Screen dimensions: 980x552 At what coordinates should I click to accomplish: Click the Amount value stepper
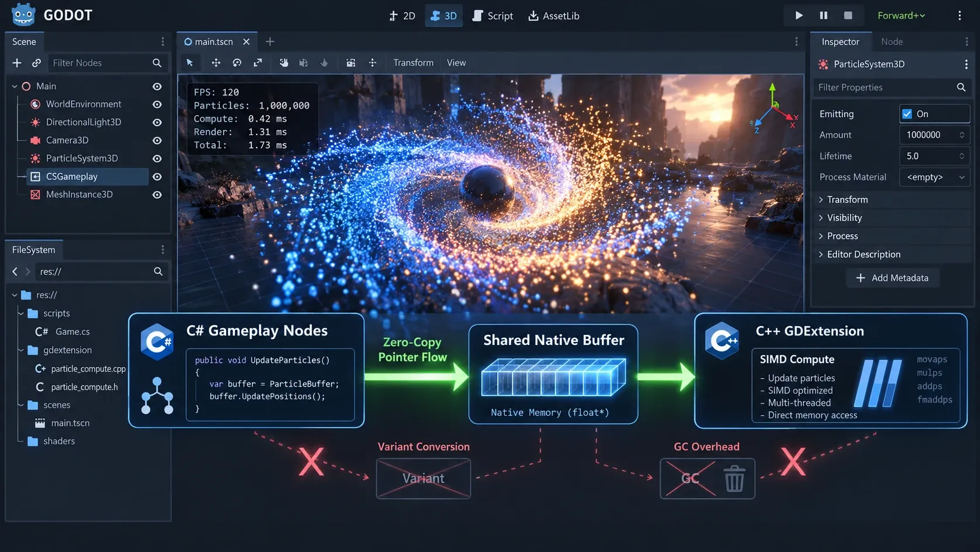[962, 135]
